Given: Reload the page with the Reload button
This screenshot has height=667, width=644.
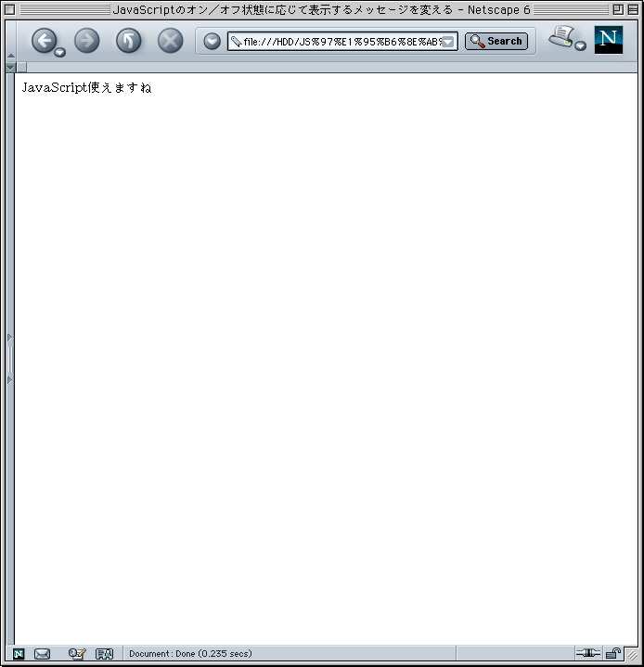Looking at the screenshot, I should click(x=129, y=41).
